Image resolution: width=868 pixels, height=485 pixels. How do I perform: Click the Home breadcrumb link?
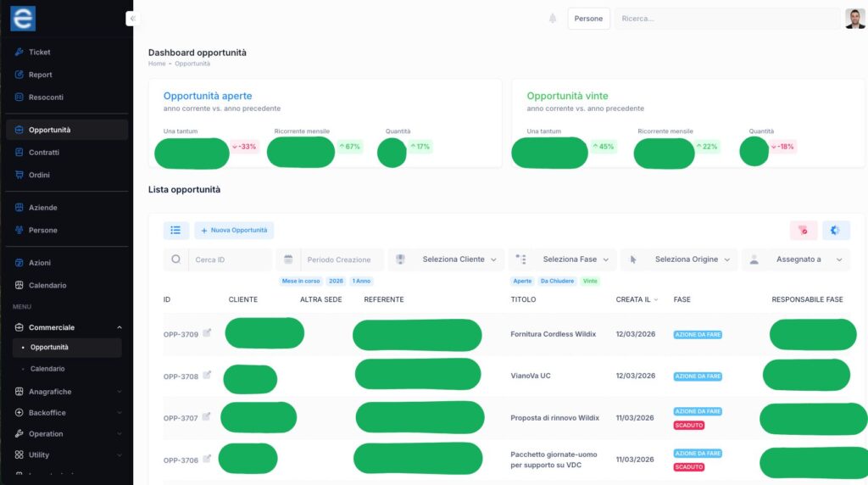157,64
